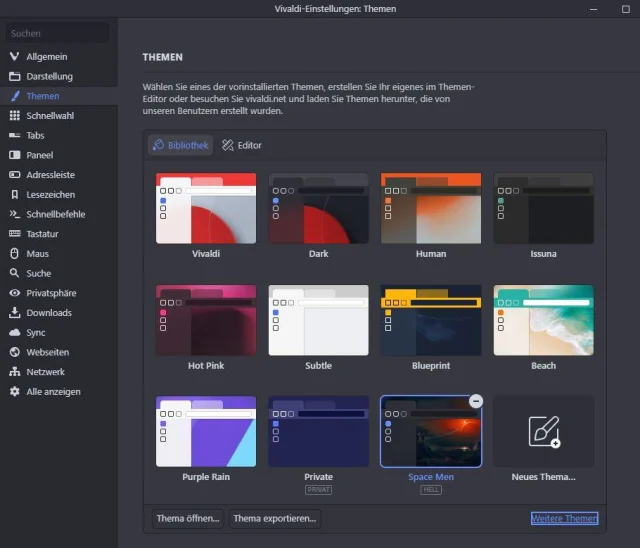Screen dimensions: 640x548
Task: Click the command prompt icon beside Schnellbefehle
Action: 15,214
